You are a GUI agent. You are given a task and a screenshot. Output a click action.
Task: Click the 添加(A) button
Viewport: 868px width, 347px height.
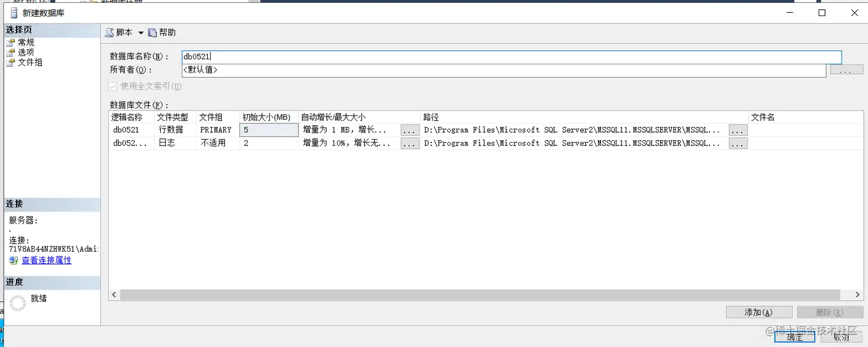click(x=759, y=312)
